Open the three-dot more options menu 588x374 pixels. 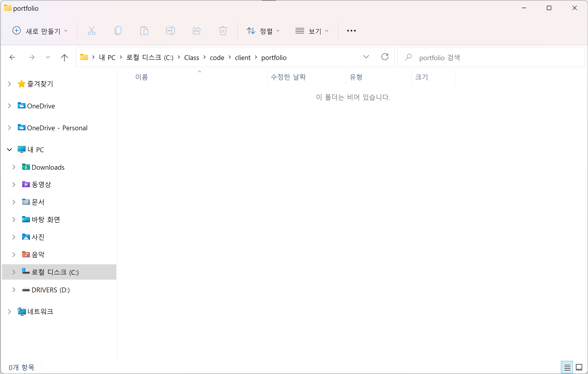coord(351,31)
